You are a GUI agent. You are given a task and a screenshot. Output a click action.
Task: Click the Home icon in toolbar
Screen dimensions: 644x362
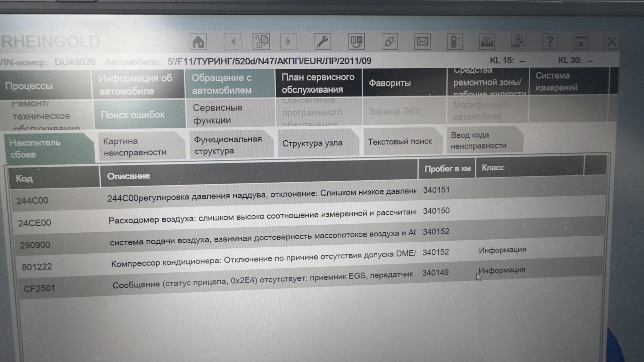click(198, 42)
